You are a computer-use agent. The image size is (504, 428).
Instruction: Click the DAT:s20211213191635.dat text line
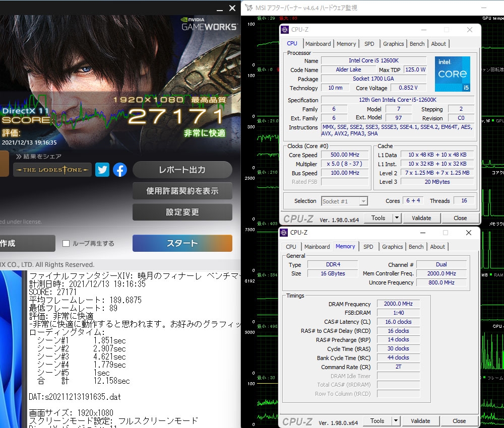[x=75, y=397]
